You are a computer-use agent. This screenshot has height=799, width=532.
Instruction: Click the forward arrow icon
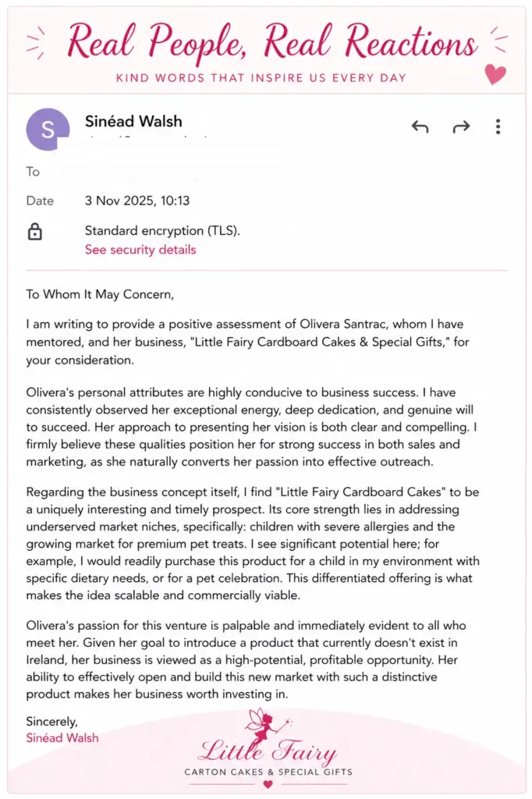coord(461,126)
